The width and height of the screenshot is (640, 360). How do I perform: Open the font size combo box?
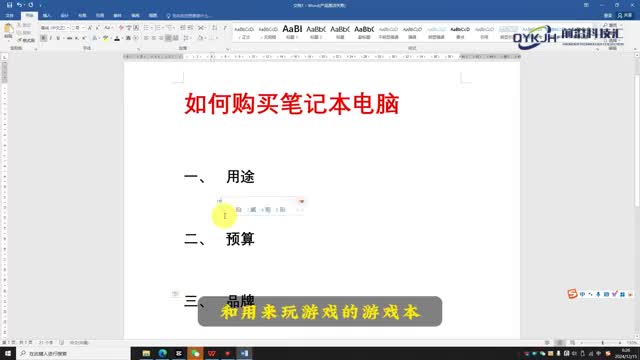click(78, 28)
